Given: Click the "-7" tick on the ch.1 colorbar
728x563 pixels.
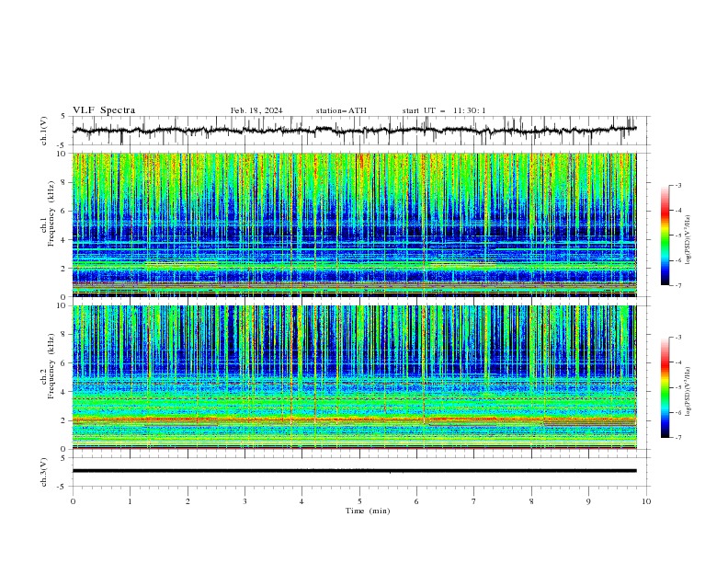Looking at the screenshot, I should 678,285.
